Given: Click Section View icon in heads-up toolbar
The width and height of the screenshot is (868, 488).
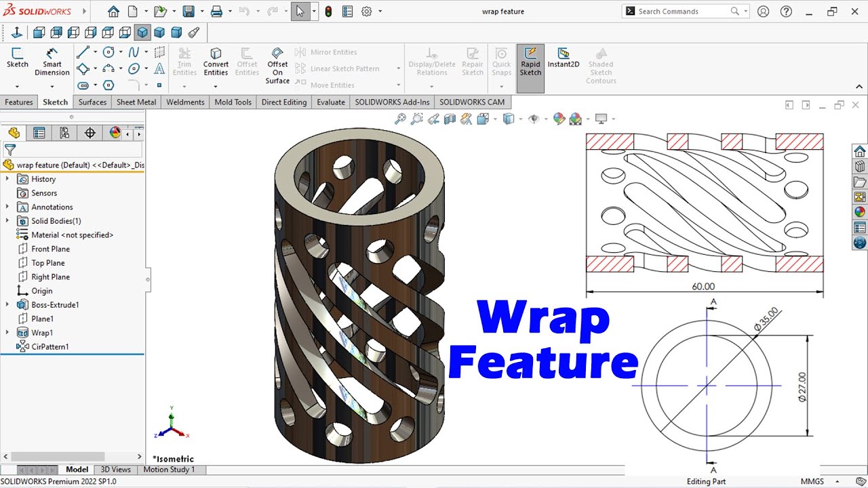Looking at the screenshot, I should point(450,119).
